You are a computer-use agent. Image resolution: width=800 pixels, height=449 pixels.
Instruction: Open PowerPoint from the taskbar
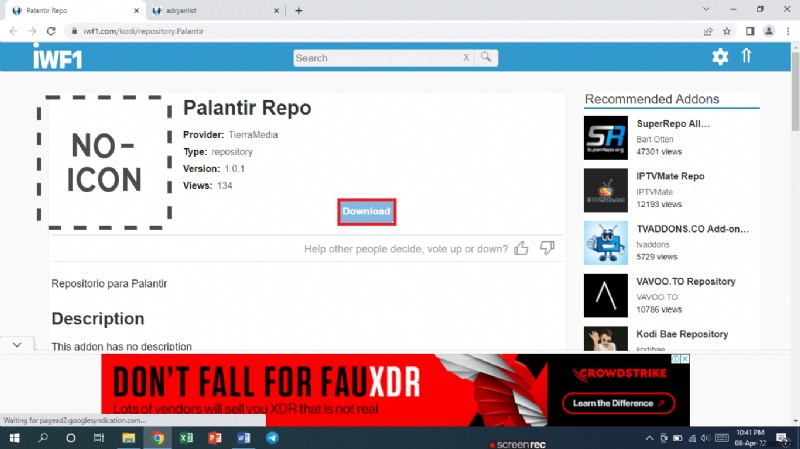point(215,438)
